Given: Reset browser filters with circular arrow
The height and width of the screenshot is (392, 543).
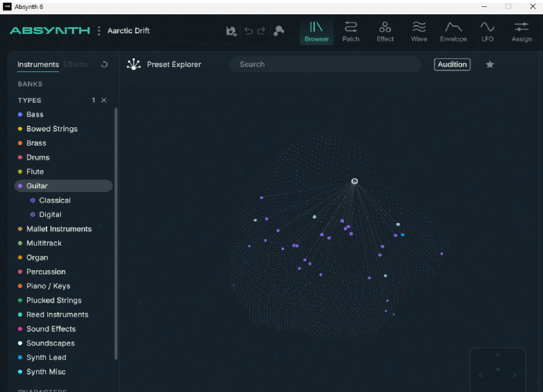Looking at the screenshot, I should (104, 64).
